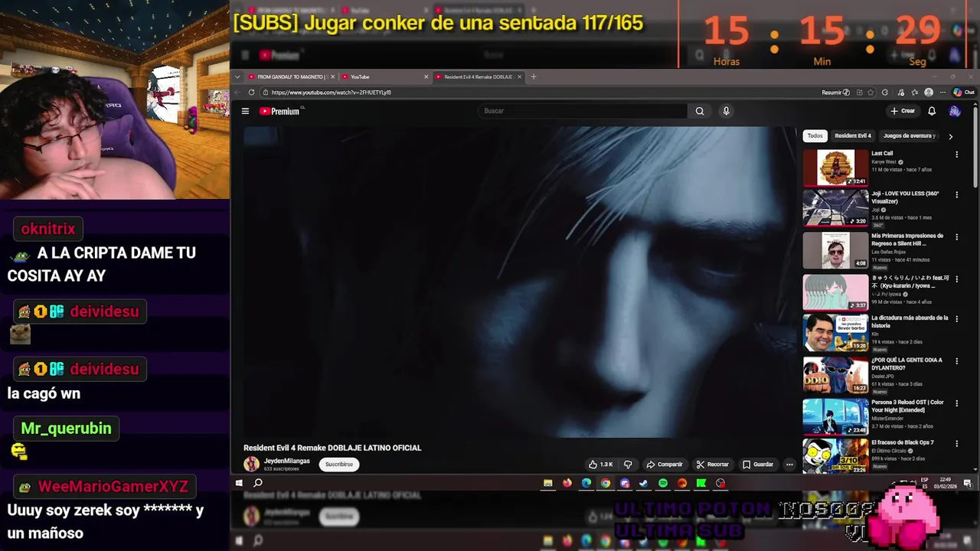Open options for Mis Primeras Impresiones video
The width and height of the screenshot is (980, 551).
956,236
